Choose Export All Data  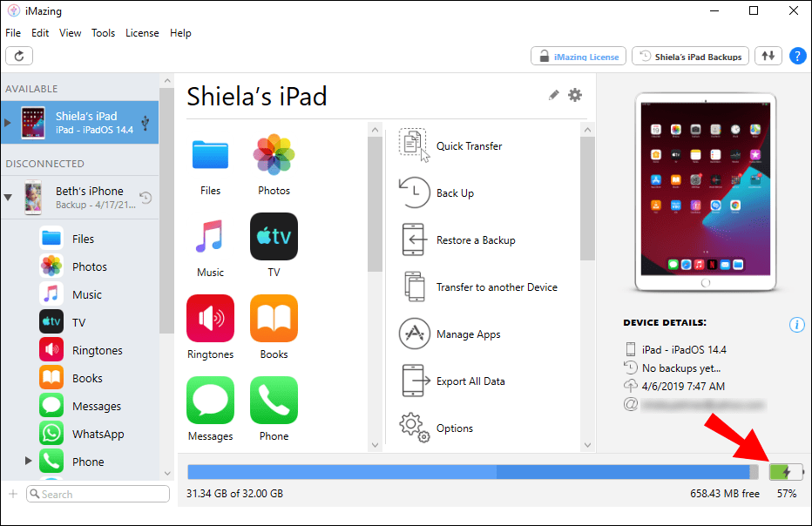pos(451,381)
